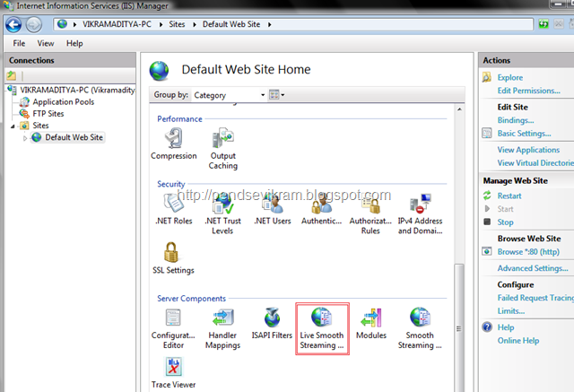Select Application Pools in Connections tree

pyautogui.click(x=64, y=101)
